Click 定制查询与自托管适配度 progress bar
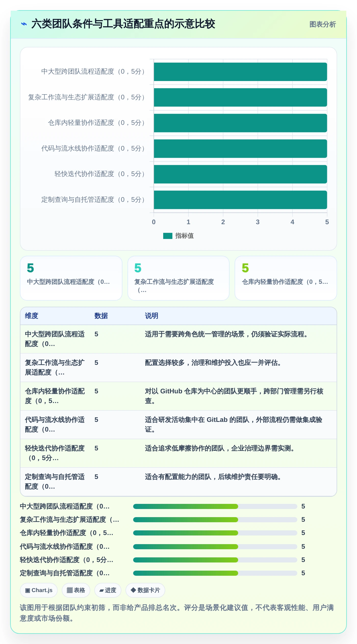 click(215, 573)
